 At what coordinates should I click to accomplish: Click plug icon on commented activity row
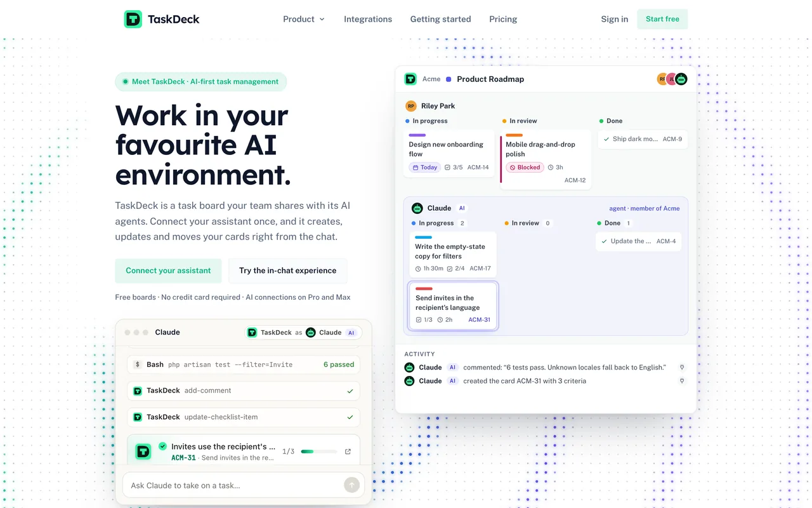coord(683,367)
